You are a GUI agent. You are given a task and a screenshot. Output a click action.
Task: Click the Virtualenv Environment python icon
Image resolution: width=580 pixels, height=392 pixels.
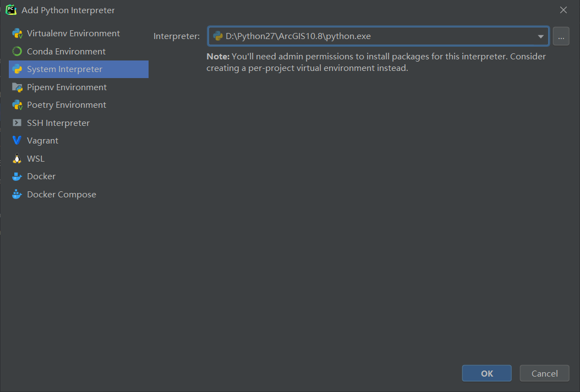[x=17, y=34]
